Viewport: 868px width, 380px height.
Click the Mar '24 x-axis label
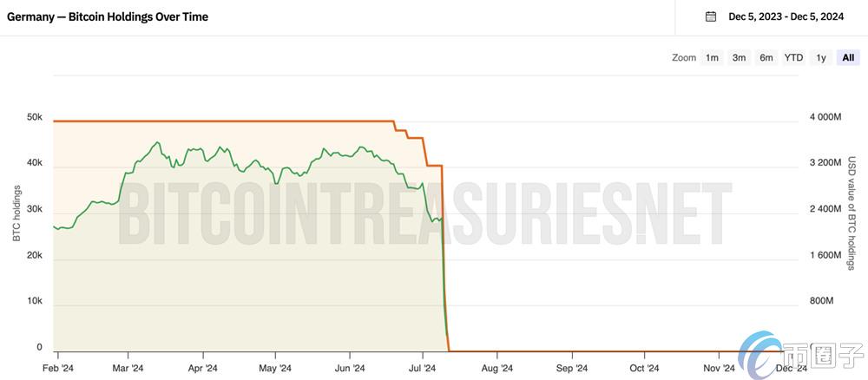tap(127, 368)
